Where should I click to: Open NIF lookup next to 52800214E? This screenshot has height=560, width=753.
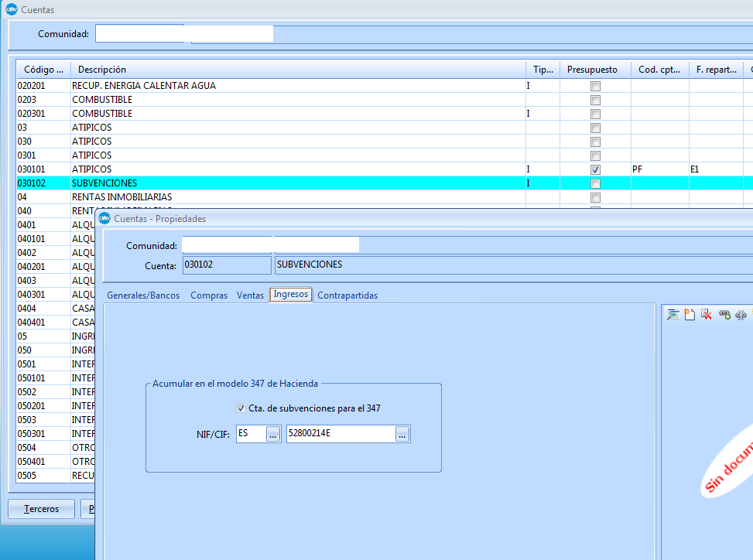pyautogui.click(x=402, y=435)
